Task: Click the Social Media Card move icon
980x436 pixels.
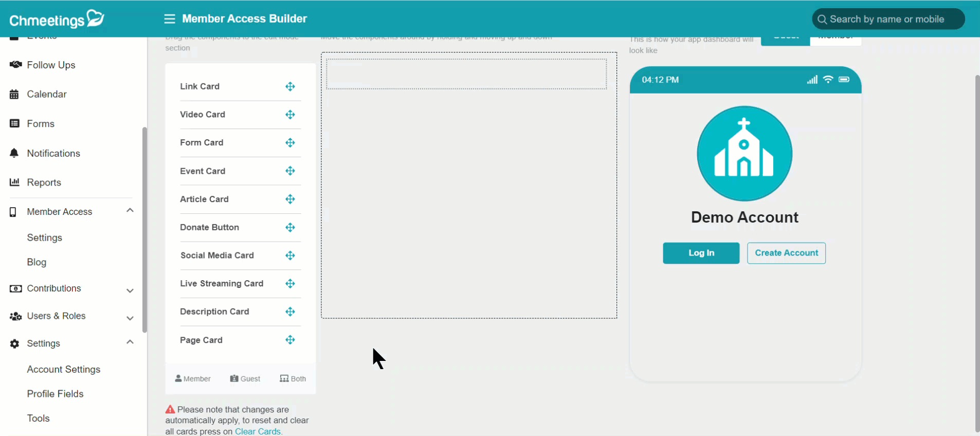Action: [x=291, y=256]
